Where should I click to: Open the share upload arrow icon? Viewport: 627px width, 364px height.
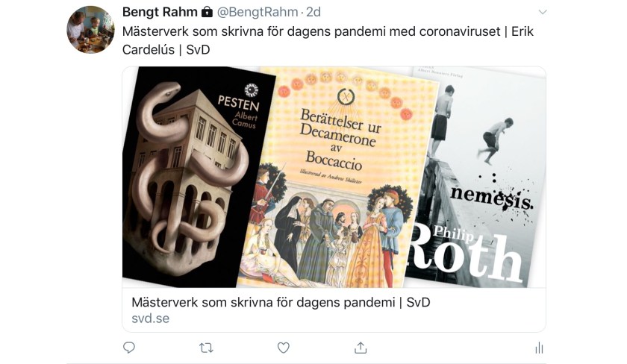click(361, 348)
